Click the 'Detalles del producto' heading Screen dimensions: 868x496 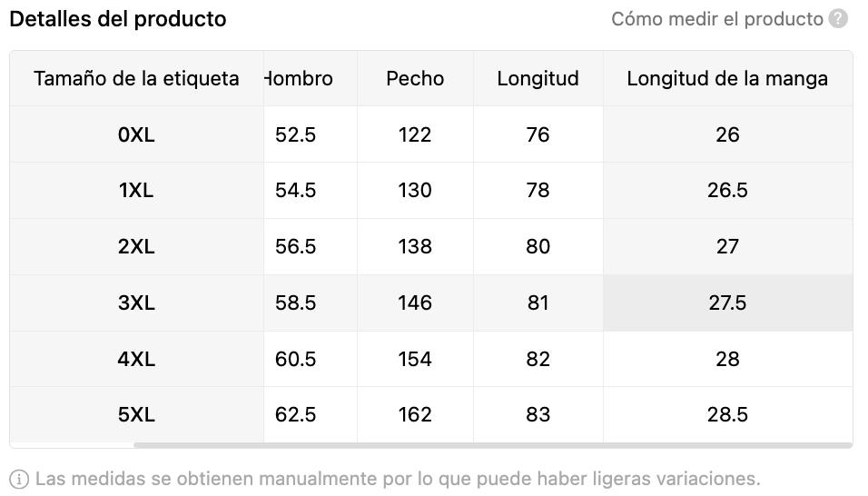point(118,19)
